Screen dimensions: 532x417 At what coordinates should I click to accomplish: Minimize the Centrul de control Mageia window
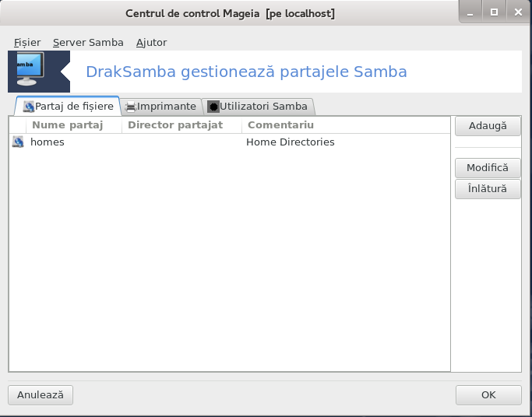470,13
